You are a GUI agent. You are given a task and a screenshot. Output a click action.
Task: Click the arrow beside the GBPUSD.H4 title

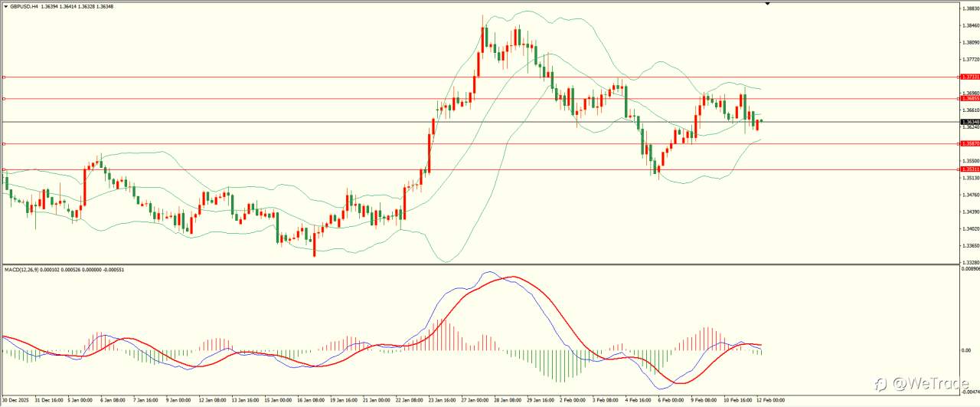[6, 8]
